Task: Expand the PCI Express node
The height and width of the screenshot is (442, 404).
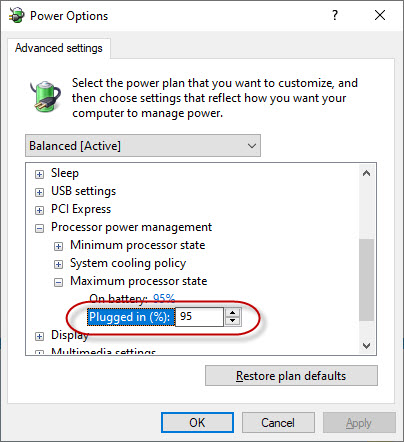Action: click(39, 210)
